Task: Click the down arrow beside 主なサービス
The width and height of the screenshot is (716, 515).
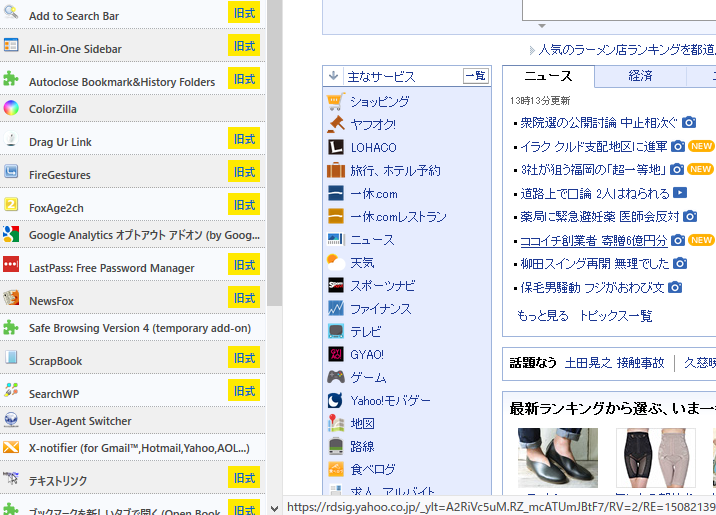Action: [334, 75]
